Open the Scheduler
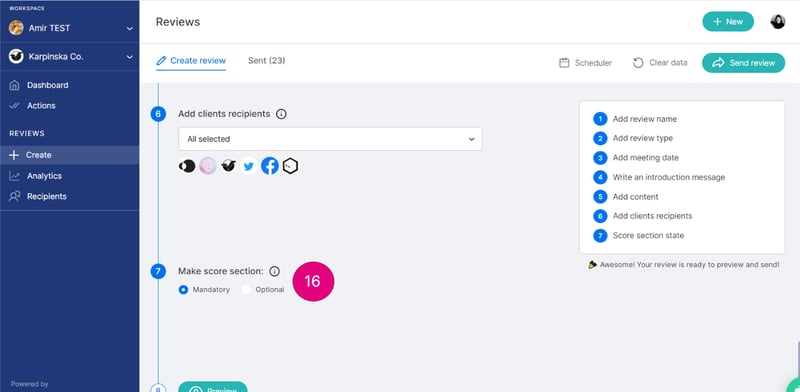This screenshot has width=800, height=392. (585, 63)
